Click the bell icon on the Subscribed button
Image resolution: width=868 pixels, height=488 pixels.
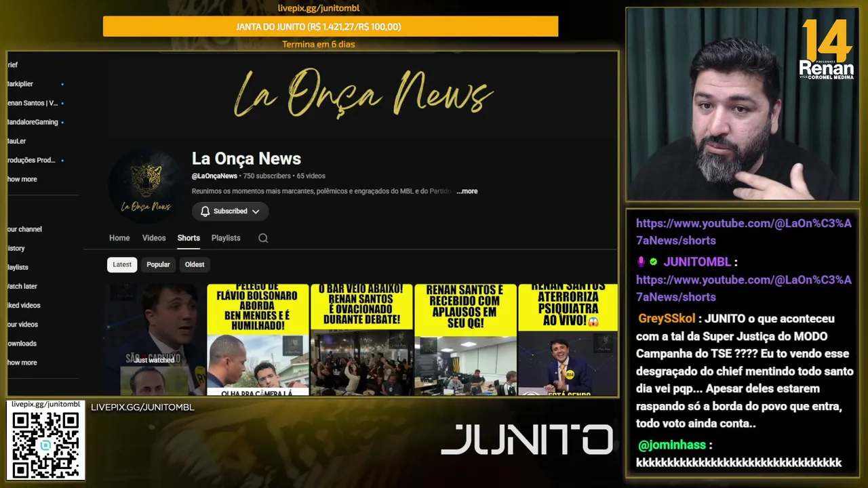(x=205, y=211)
